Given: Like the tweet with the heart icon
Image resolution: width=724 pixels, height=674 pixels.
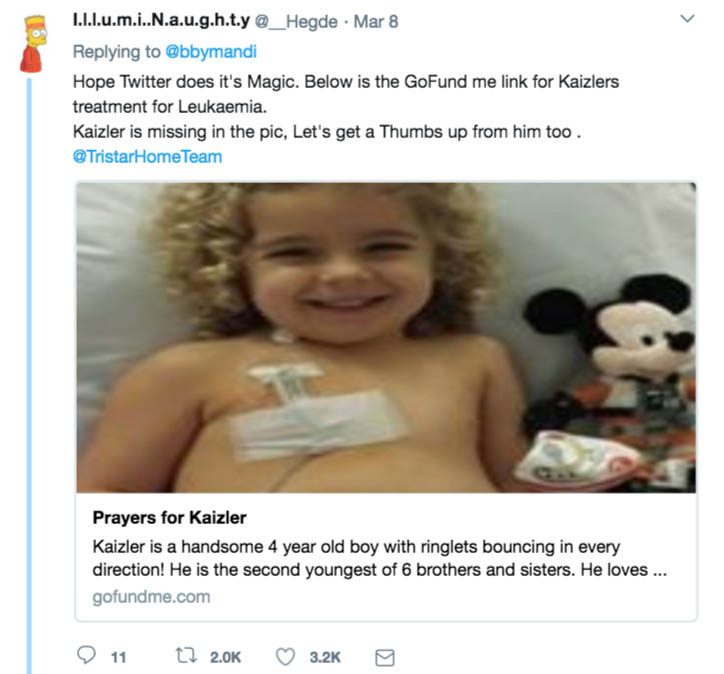Looking at the screenshot, I should [287, 657].
